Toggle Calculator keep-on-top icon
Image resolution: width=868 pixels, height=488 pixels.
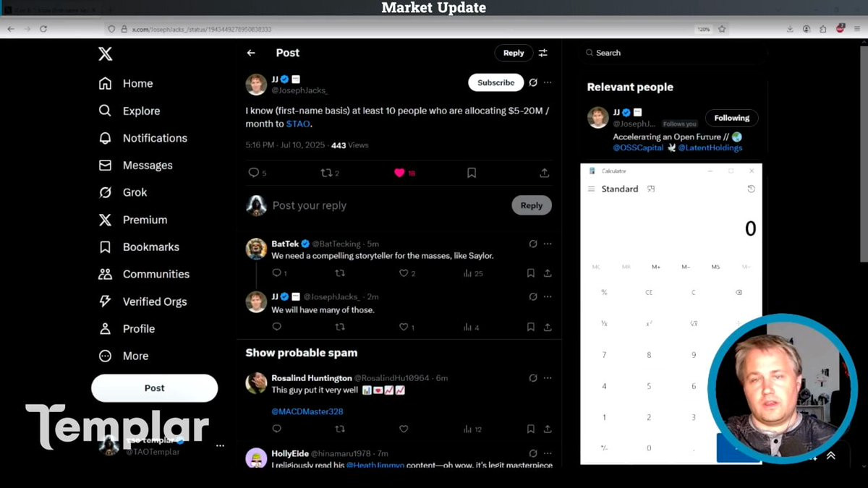pos(651,189)
